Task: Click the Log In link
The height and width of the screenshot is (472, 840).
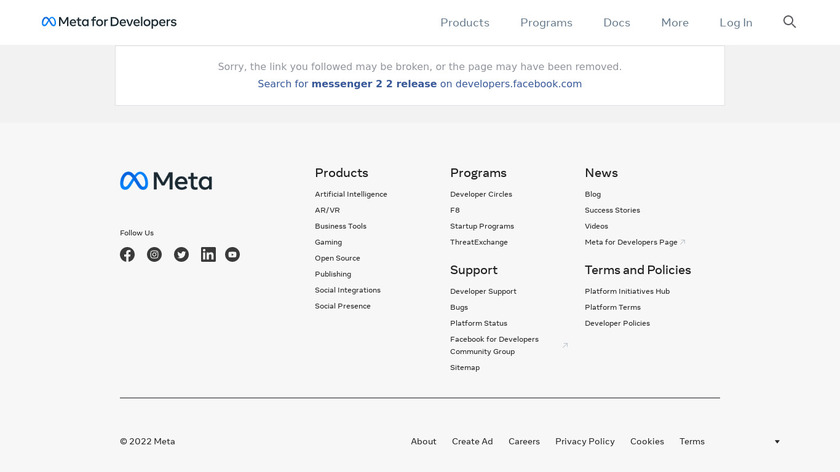Action: coord(735,22)
